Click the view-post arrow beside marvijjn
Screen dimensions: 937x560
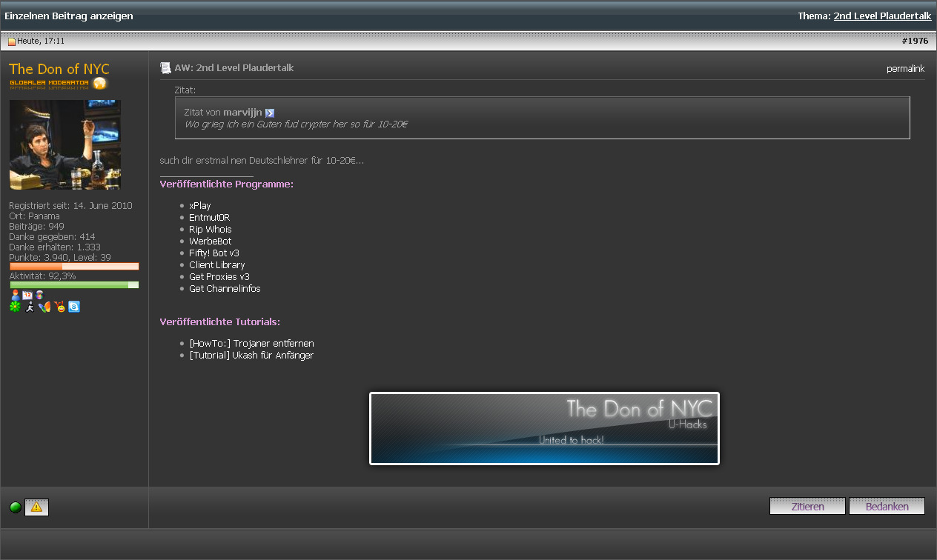270,113
